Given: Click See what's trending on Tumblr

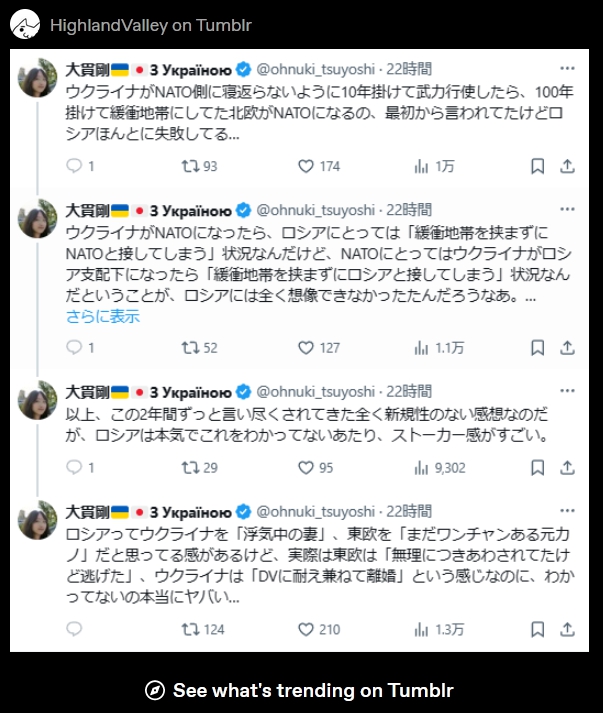Looking at the screenshot, I should pyautogui.click(x=301, y=691).
